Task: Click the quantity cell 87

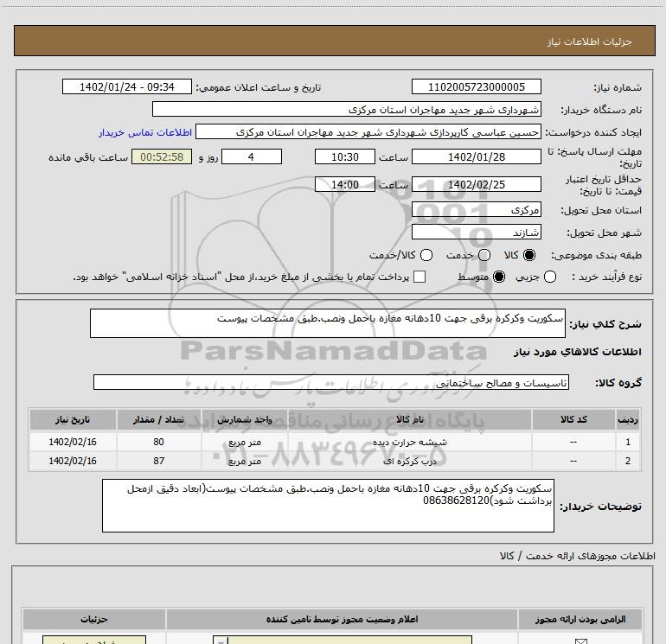Action: pyautogui.click(x=158, y=461)
